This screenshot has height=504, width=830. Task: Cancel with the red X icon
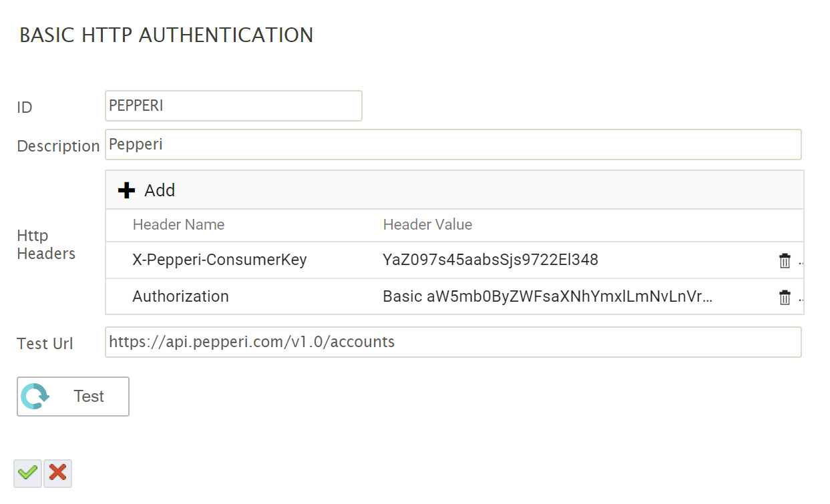coord(58,473)
